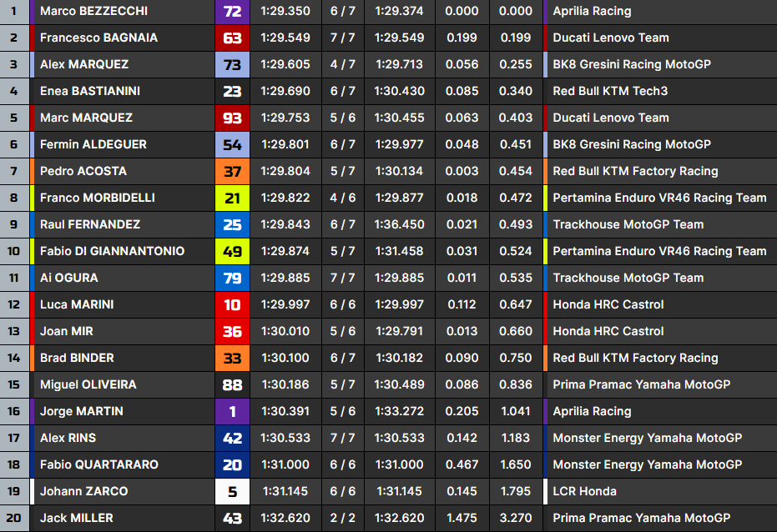Click the blue number 79 badge
The image size is (777, 532).
point(232,279)
